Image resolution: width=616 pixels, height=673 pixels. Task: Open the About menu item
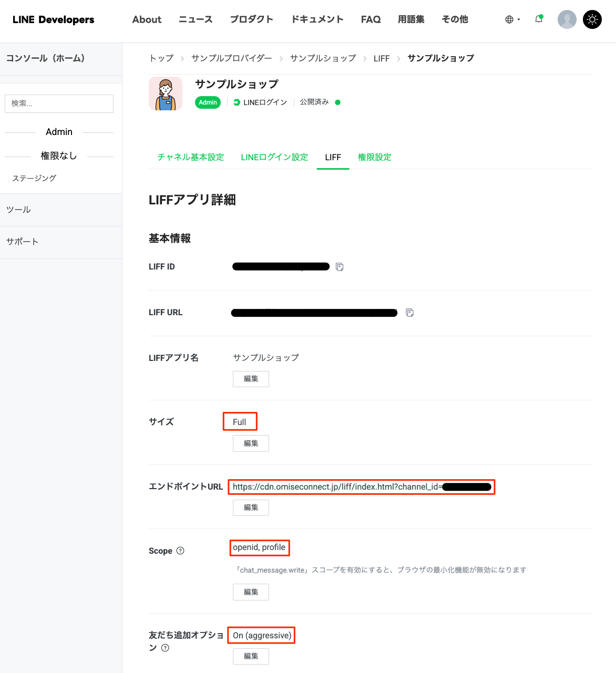tap(147, 19)
